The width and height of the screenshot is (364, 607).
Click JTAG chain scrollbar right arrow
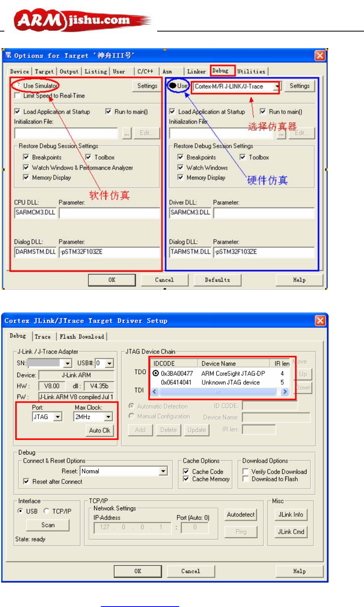284,392
